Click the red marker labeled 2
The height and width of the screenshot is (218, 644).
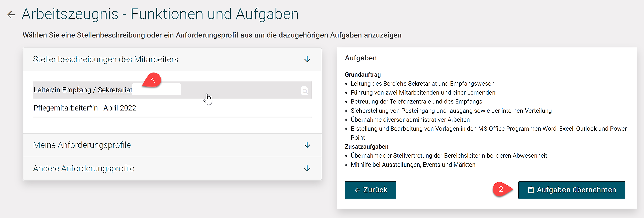tap(501, 189)
